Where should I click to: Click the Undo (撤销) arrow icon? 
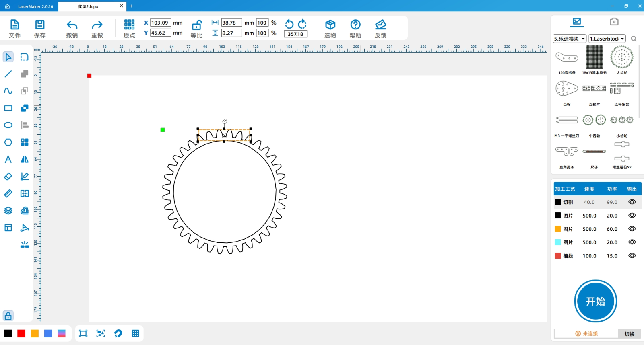72,25
